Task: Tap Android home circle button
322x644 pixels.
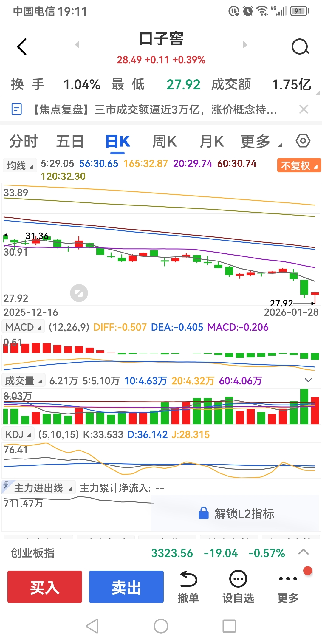Action: 161,626
